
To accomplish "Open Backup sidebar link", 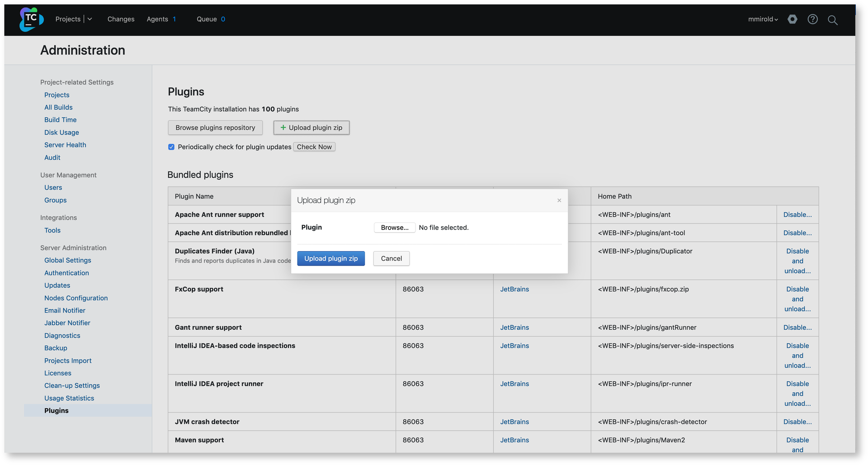I will click(56, 348).
